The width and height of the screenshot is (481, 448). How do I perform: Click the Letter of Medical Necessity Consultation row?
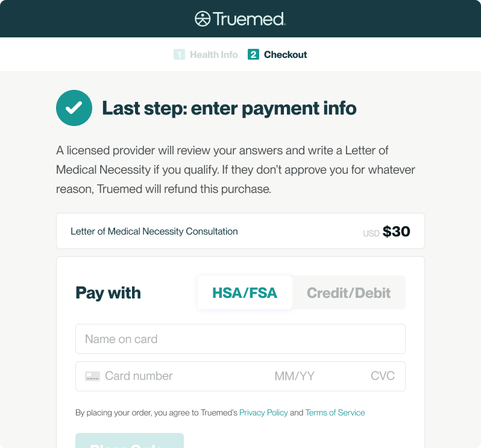pos(241,231)
